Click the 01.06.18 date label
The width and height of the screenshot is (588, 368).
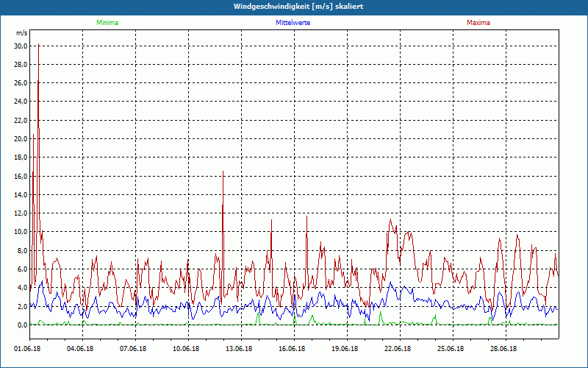click(x=27, y=349)
